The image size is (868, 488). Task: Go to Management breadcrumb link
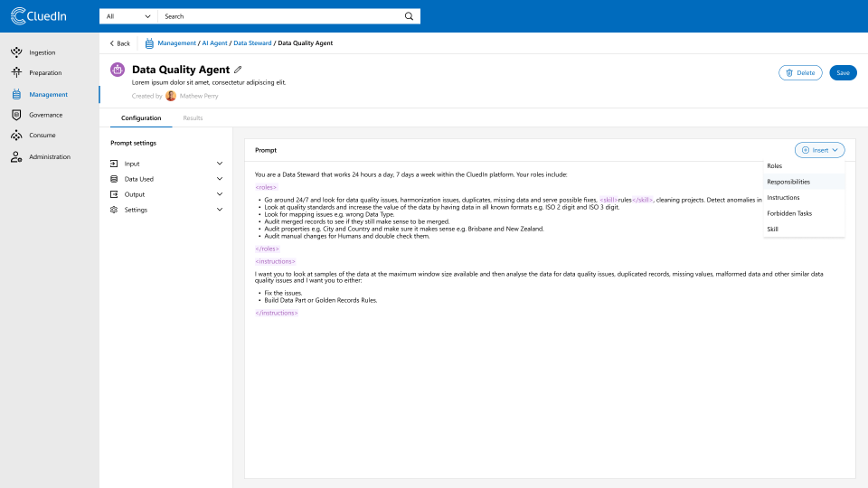pyautogui.click(x=176, y=43)
